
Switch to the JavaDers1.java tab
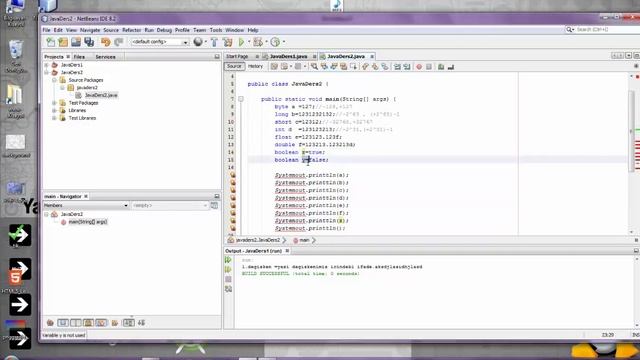click(289, 56)
